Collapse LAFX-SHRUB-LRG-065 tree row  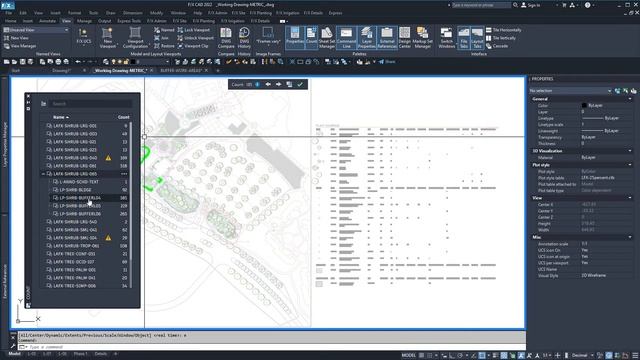[x=43, y=174]
